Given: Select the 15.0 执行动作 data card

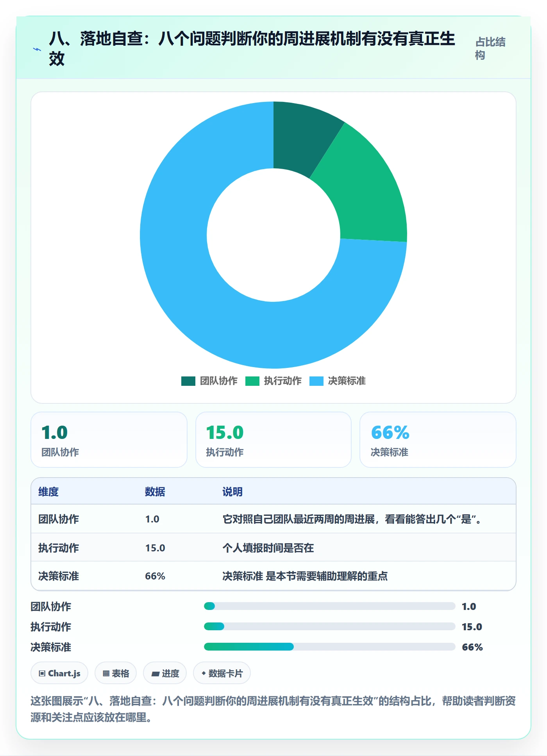Looking at the screenshot, I should (273, 440).
